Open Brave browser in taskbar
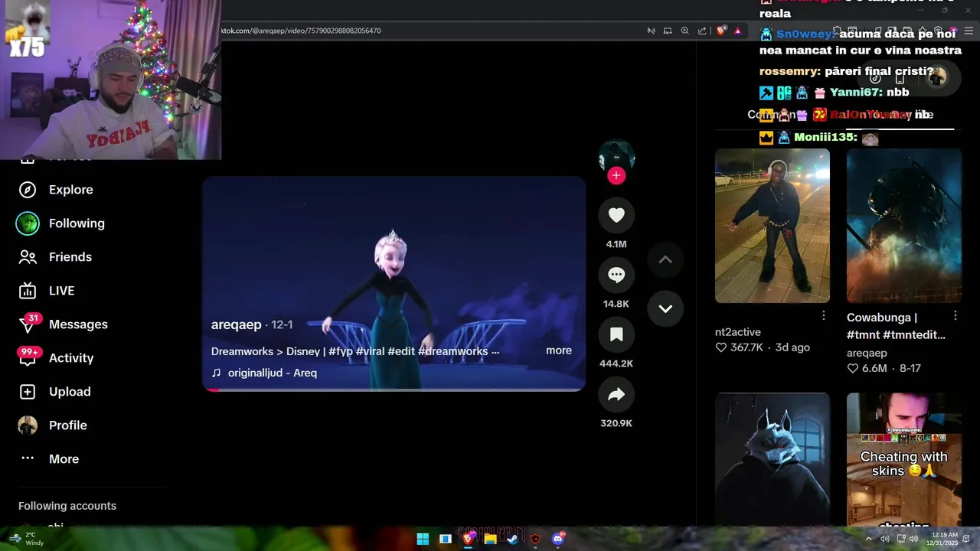The height and width of the screenshot is (551, 980). [469, 539]
